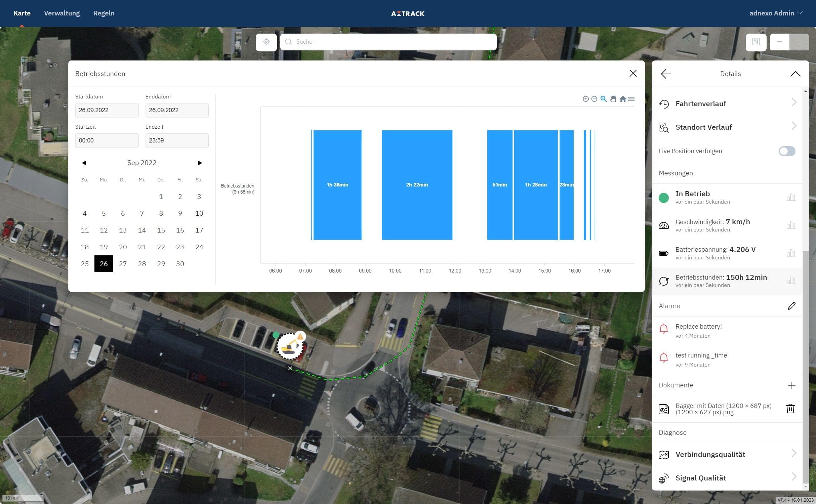Collapse the Details panel chevron
816x504 pixels.
[795, 74]
